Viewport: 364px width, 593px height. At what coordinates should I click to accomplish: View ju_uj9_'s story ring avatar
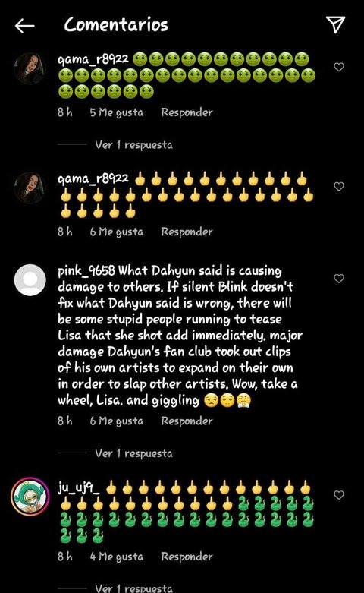(30, 496)
